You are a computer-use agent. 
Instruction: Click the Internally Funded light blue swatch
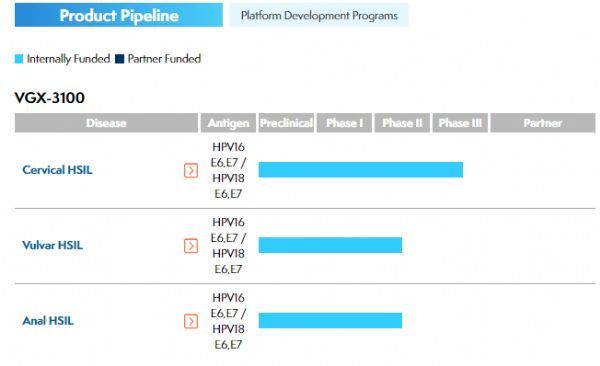(19, 59)
